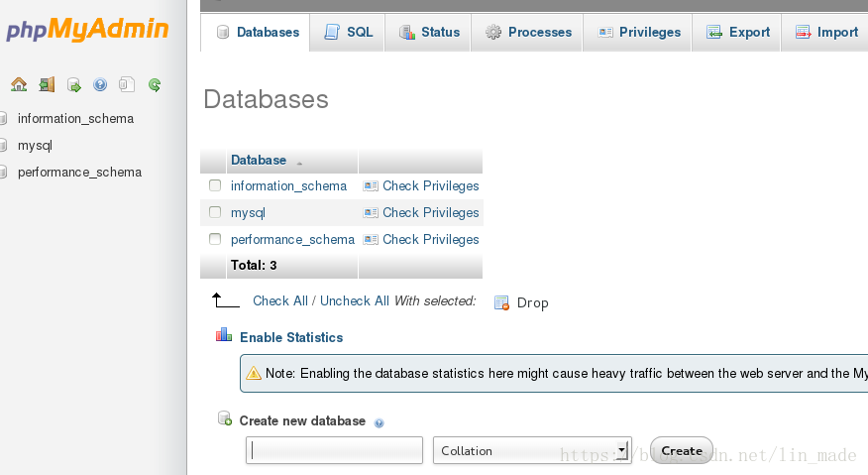Click the Enable Statistics chart icon
Image resolution: width=868 pixels, height=475 pixels.
tap(224, 335)
